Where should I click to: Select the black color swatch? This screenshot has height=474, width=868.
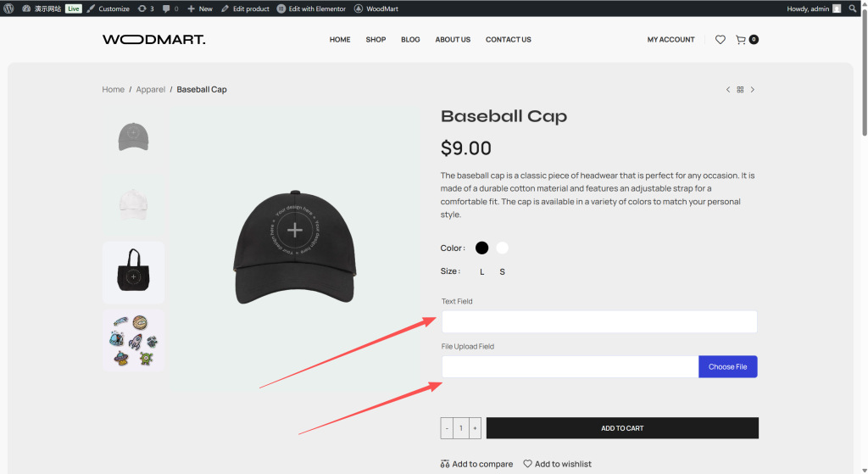(482, 248)
